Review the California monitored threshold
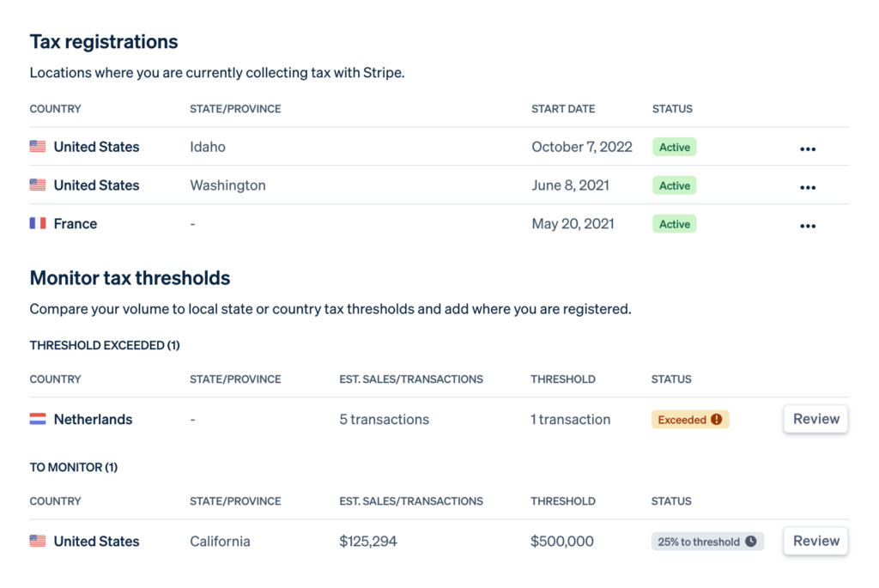 pos(815,541)
